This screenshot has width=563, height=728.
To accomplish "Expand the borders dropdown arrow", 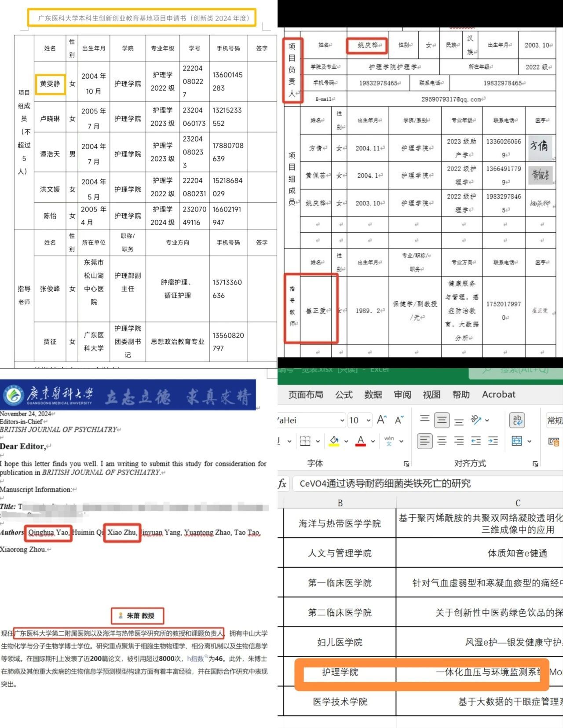I will pyautogui.click(x=318, y=441).
